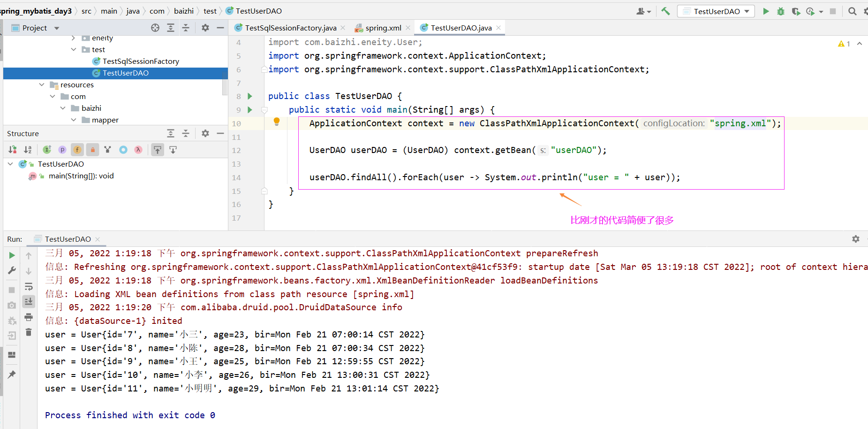Viewport: 868px width, 429px height.
Task: Collapse the mapper folder
Action: (x=73, y=120)
